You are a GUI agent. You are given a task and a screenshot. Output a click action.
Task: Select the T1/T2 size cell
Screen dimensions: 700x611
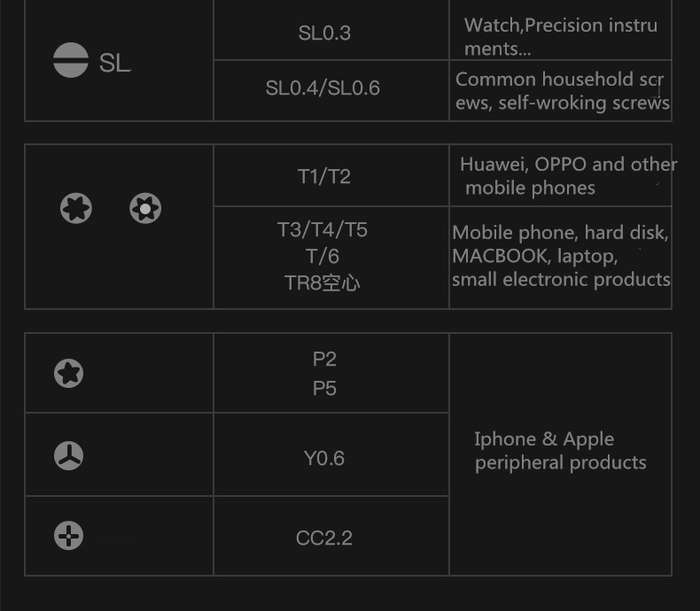tap(331, 175)
